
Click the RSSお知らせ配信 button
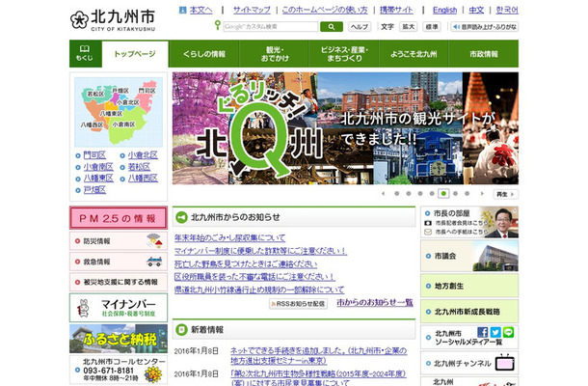(x=298, y=303)
